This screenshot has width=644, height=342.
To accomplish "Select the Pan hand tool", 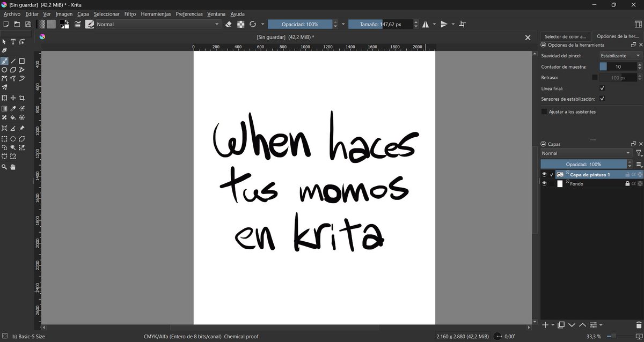I will [13, 167].
